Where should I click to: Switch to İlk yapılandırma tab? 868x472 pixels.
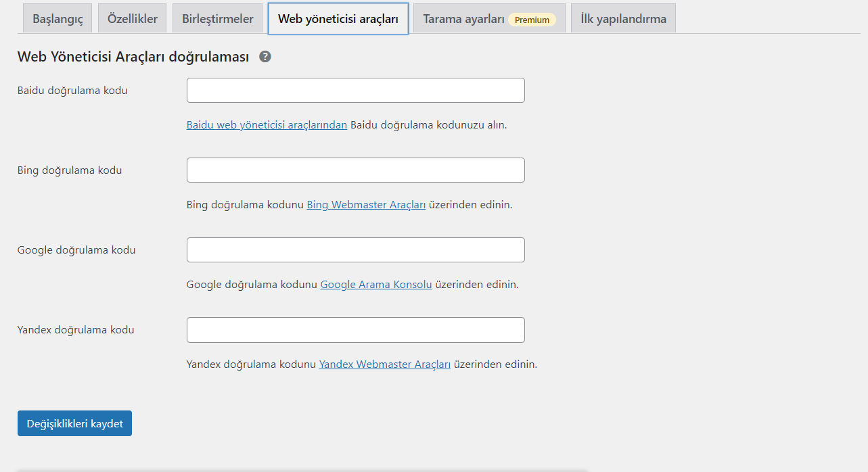(623, 19)
